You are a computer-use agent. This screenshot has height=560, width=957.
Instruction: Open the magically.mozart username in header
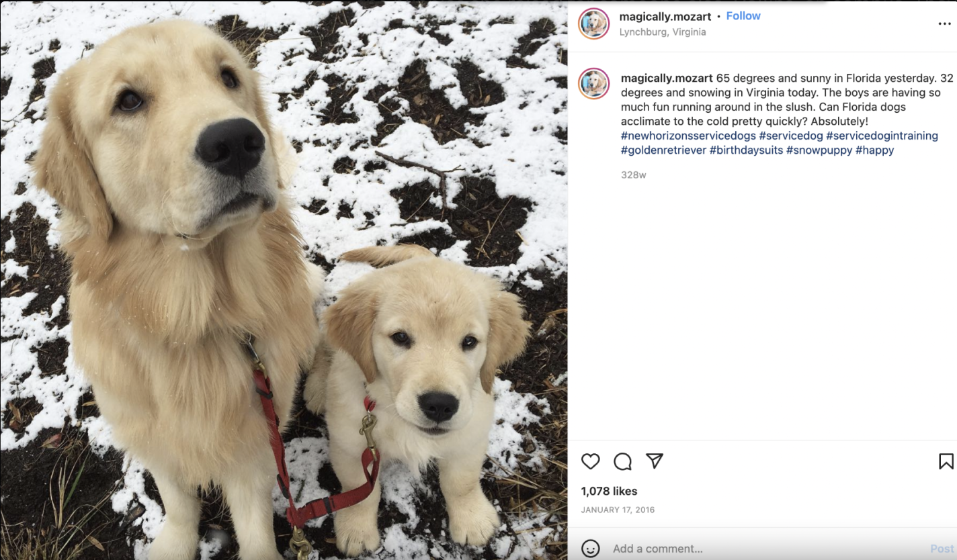pyautogui.click(x=665, y=16)
